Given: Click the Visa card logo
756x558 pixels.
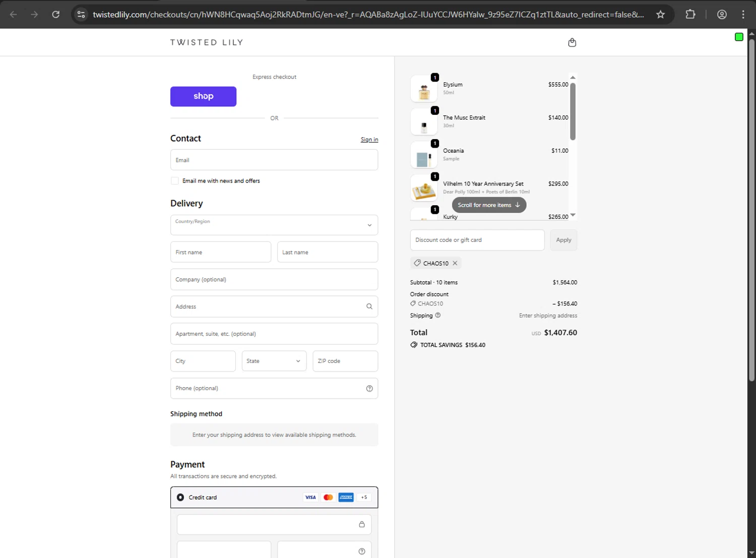Looking at the screenshot, I should click(310, 498).
